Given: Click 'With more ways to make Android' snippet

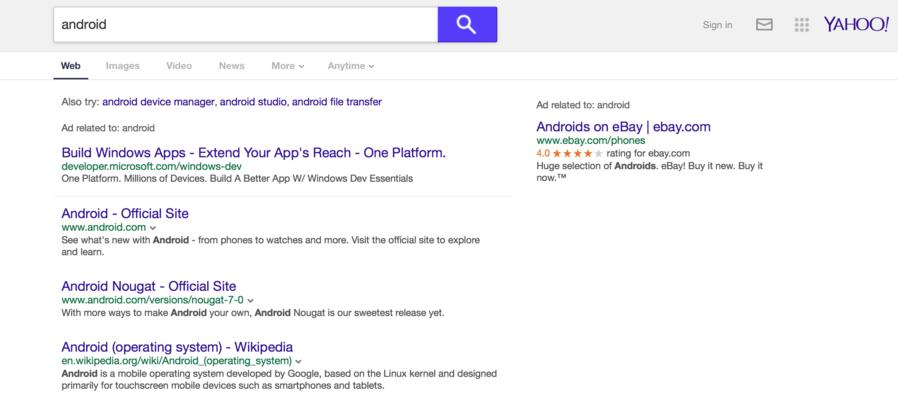Looking at the screenshot, I should (x=253, y=313).
